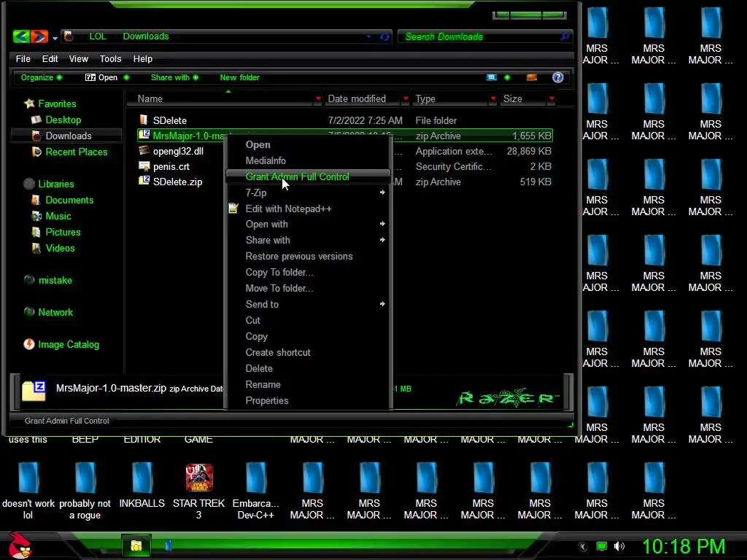Open the Documents library
The height and width of the screenshot is (560, 747).
tap(69, 200)
